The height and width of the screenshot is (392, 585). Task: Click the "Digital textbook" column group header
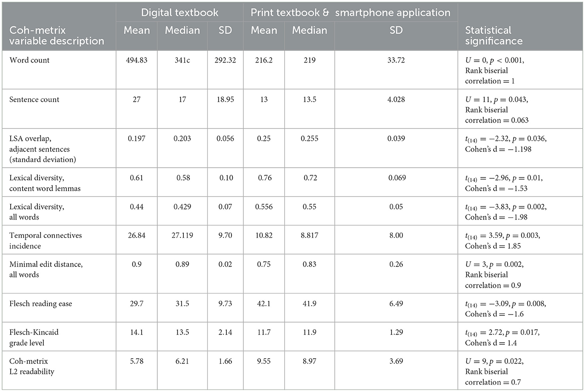coord(180,12)
